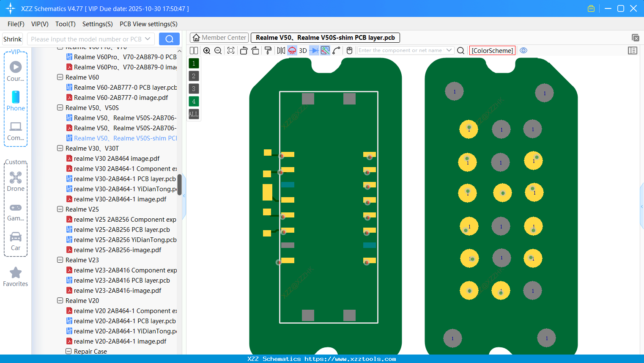644x363 pixels.
Task: Open Realme V60-2AB777-0 image.pdf
Action: 117,98
